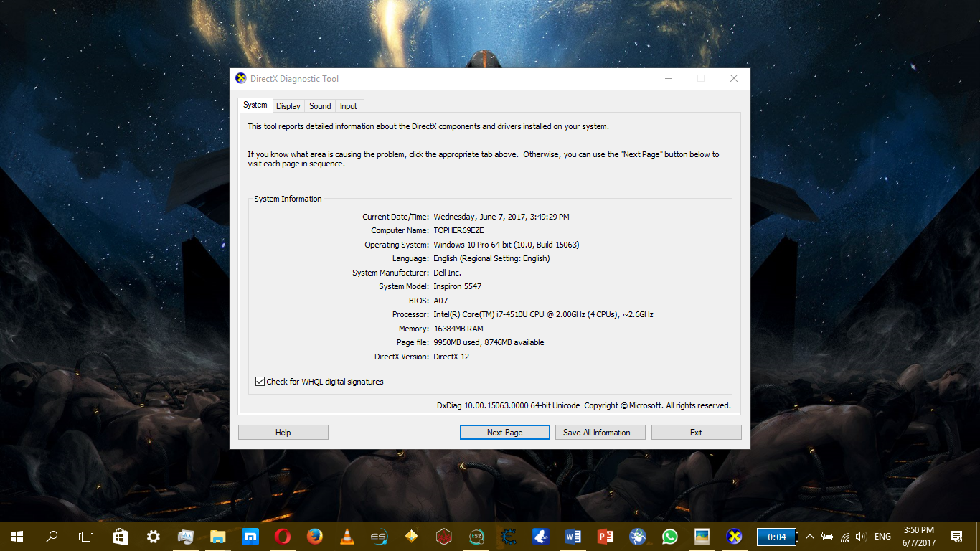Click the Help button
Viewport: 980px width, 551px height.
[283, 433]
